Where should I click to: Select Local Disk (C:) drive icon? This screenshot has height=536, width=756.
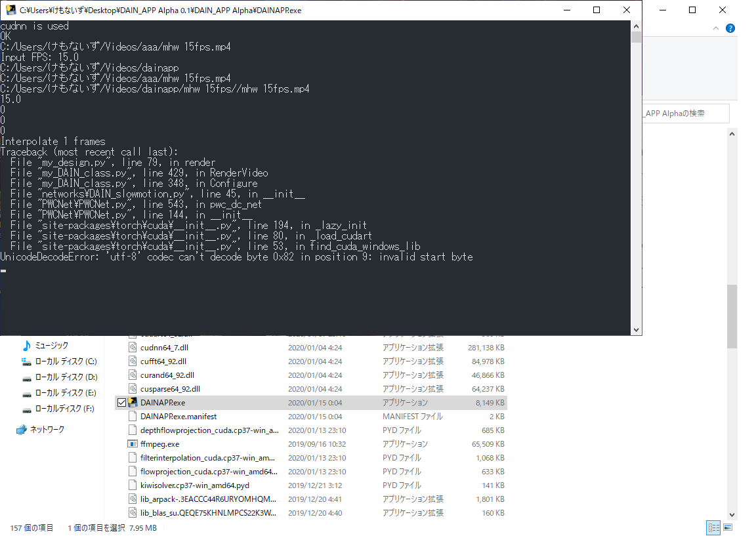pos(26,361)
